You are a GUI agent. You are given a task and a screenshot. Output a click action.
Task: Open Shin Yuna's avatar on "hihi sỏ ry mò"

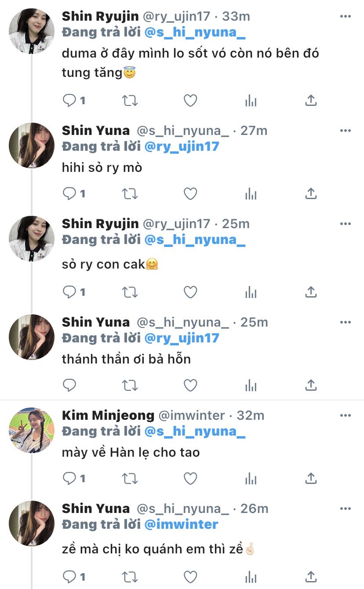(x=31, y=145)
